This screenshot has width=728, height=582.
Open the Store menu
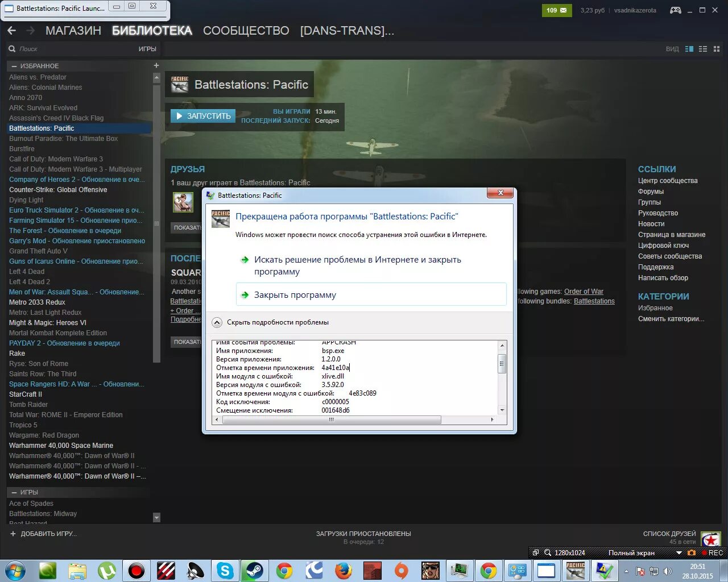click(73, 31)
